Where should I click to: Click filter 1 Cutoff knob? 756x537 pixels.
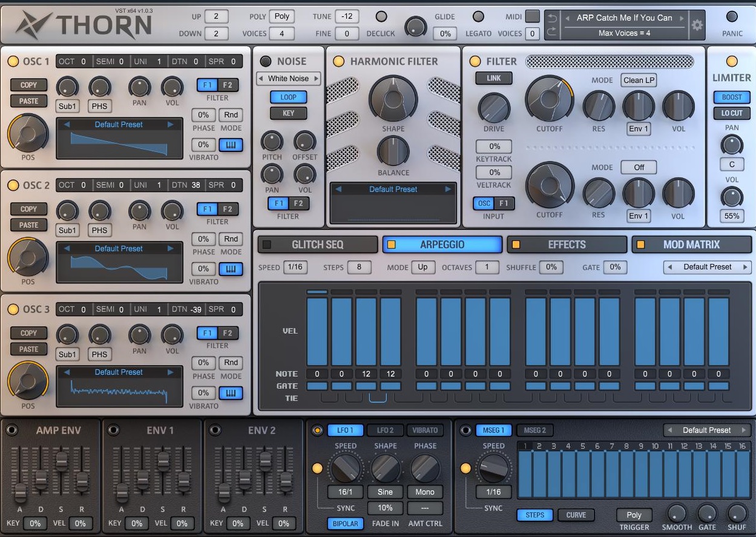(x=549, y=99)
